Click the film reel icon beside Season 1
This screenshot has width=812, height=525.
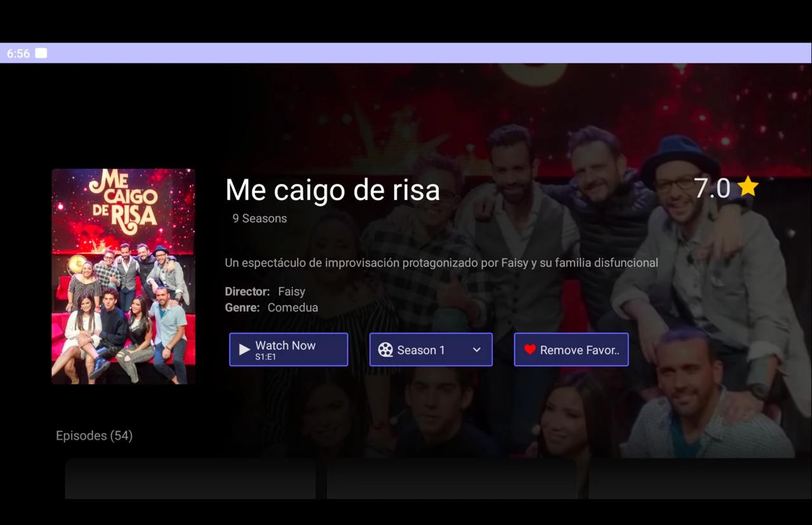(385, 350)
